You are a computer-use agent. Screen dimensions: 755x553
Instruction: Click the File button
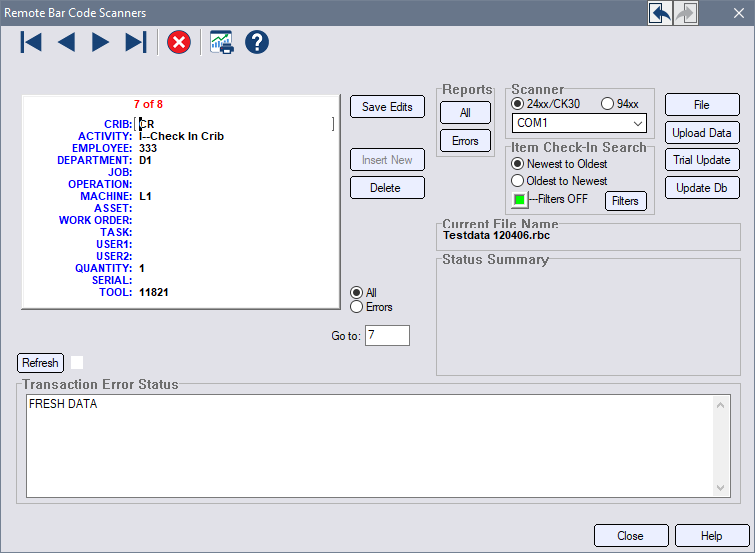pyautogui.click(x=702, y=105)
